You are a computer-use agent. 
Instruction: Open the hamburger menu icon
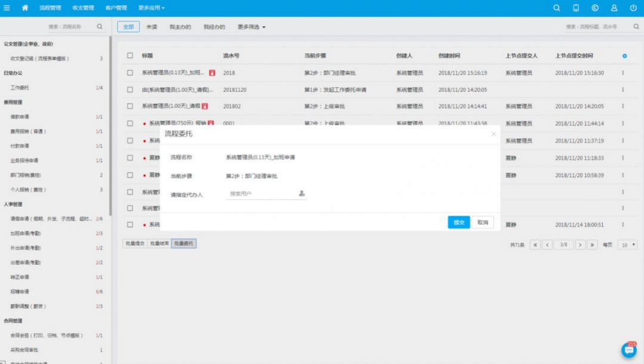pos(7,8)
